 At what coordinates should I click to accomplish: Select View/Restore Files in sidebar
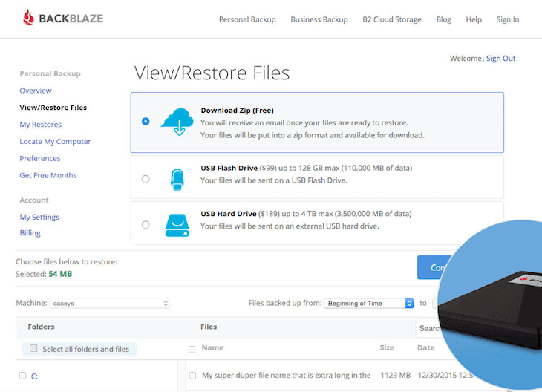[x=53, y=108]
